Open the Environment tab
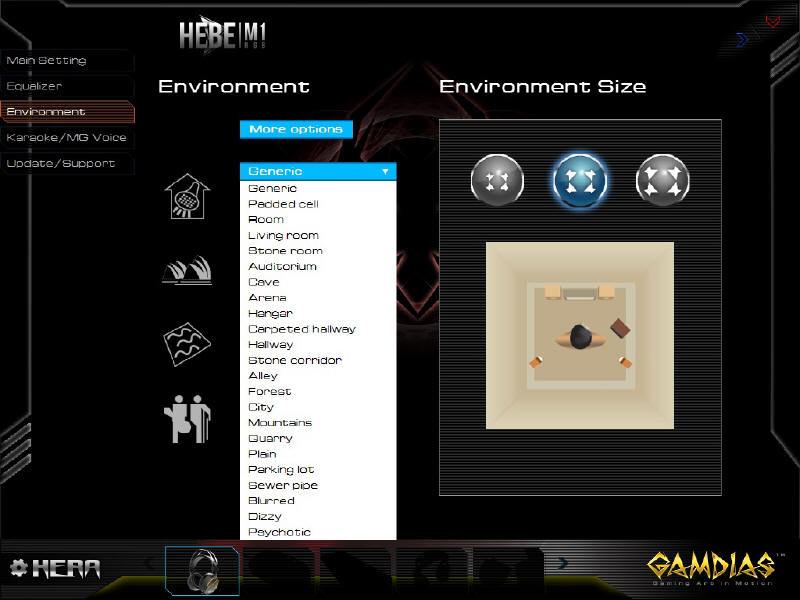The image size is (800, 600). (67, 112)
